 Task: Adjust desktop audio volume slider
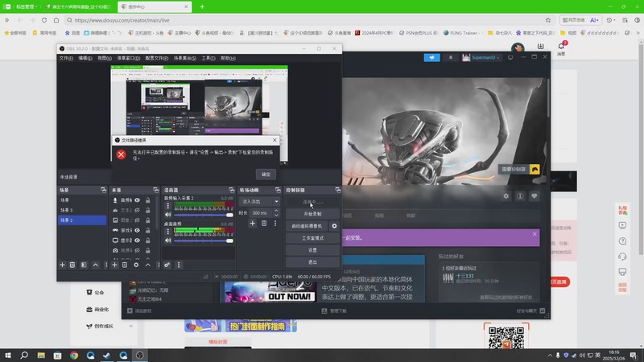tap(204, 241)
